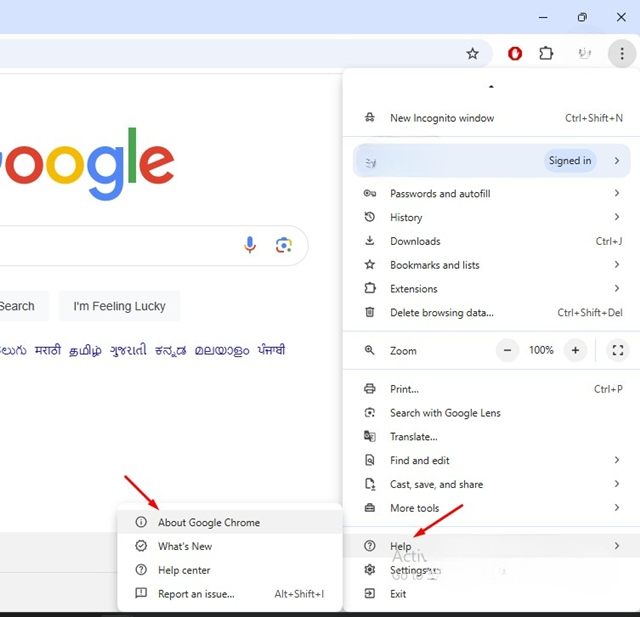Screen dimensions: 640x617
Task: Click the Google Lens camera search icon
Action: pyautogui.click(x=284, y=245)
